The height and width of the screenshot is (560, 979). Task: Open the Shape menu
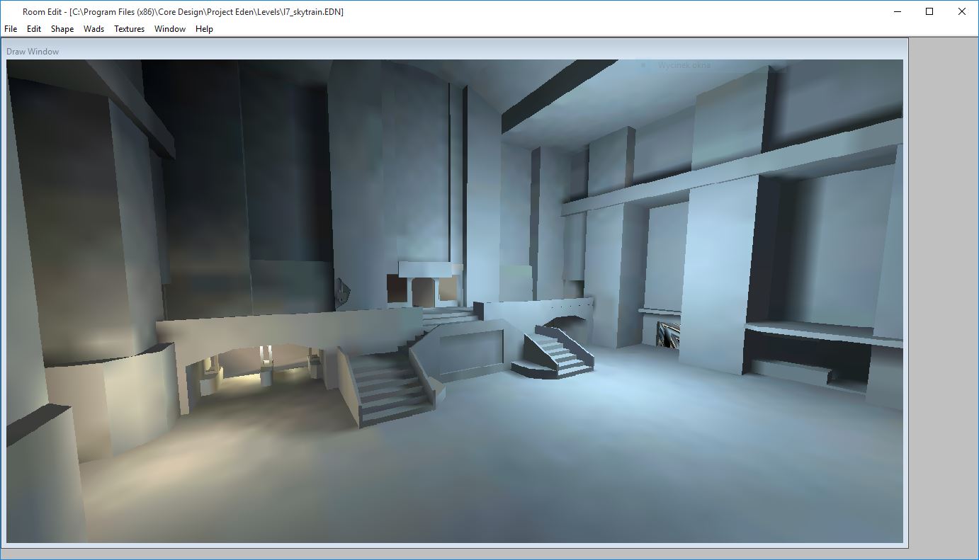62,29
